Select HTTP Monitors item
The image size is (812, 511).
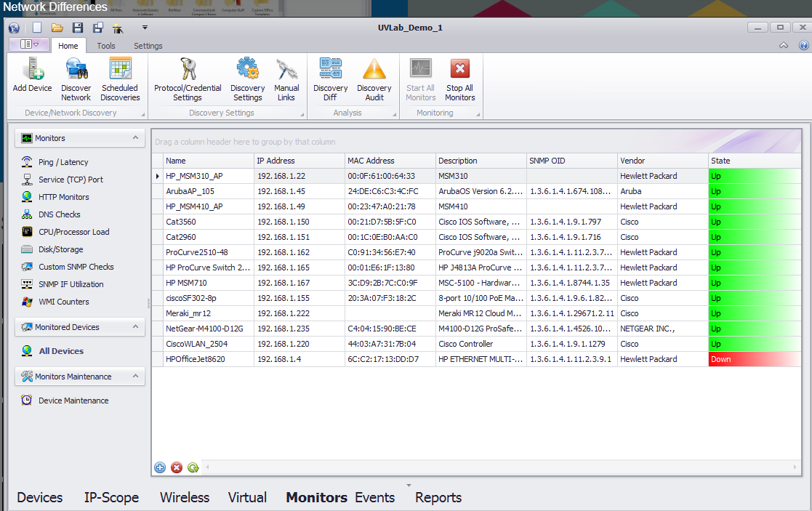[64, 197]
